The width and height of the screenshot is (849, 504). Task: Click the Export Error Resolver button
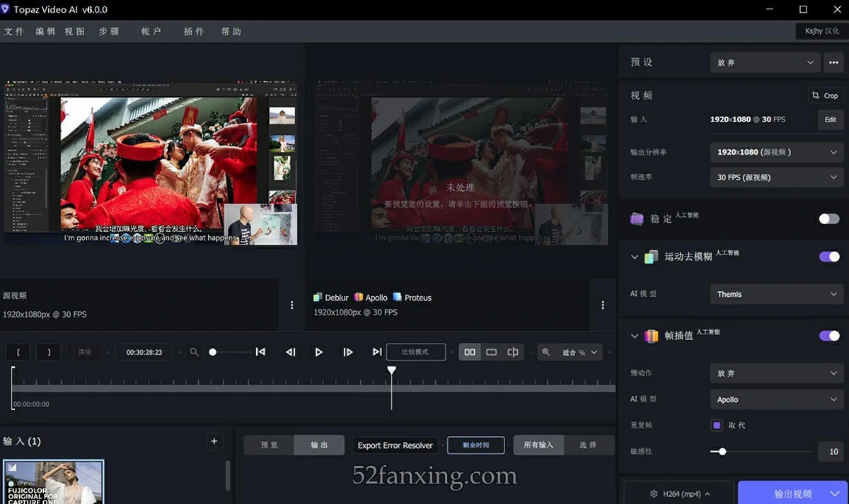pos(395,445)
